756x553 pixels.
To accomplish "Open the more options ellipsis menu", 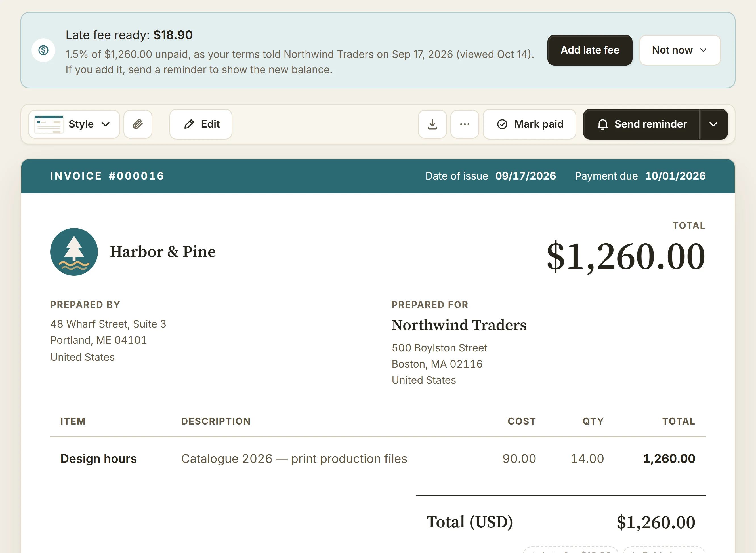I will point(465,124).
